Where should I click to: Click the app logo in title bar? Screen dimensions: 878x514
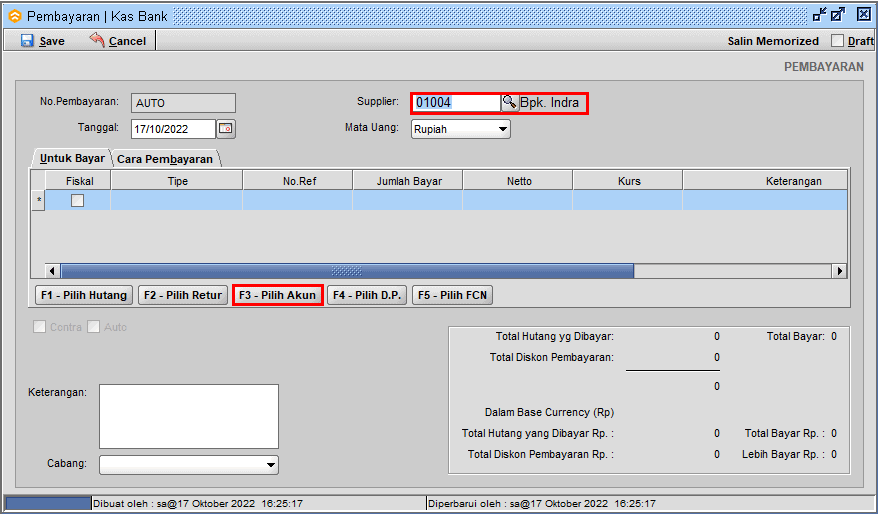tap(15, 16)
